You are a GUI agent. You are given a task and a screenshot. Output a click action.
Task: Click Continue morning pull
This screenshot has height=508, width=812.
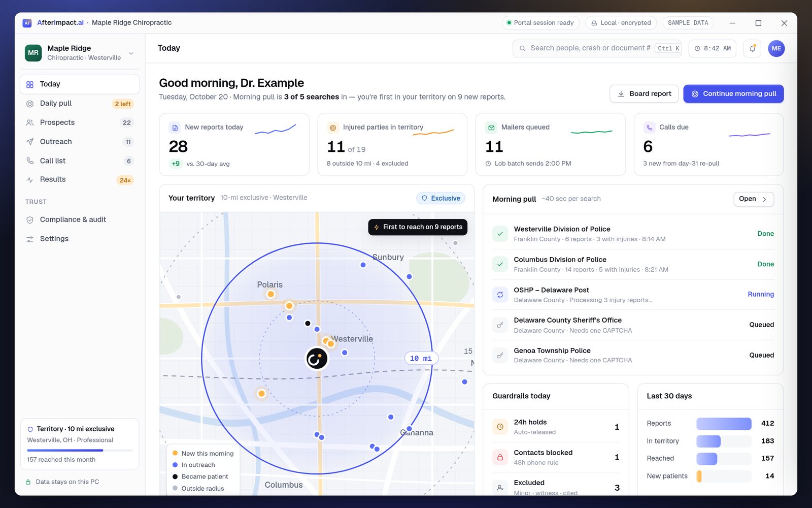point(733,93)
